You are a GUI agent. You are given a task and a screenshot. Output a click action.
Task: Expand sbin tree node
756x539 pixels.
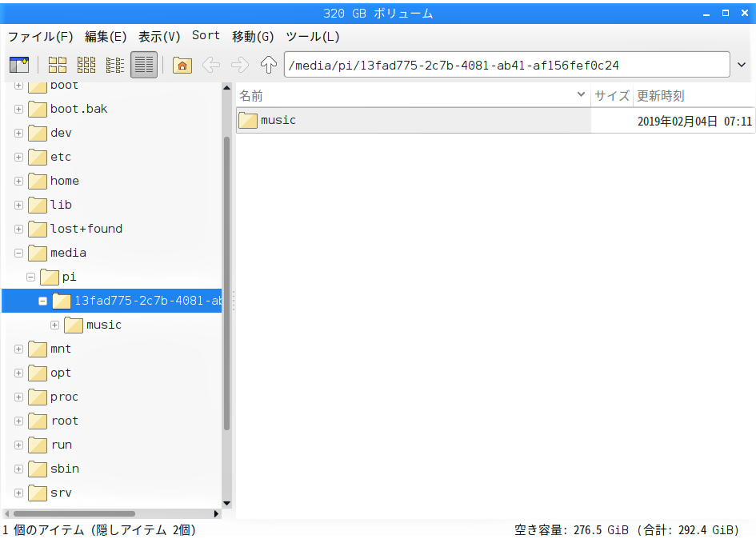[x=19, y=469]
